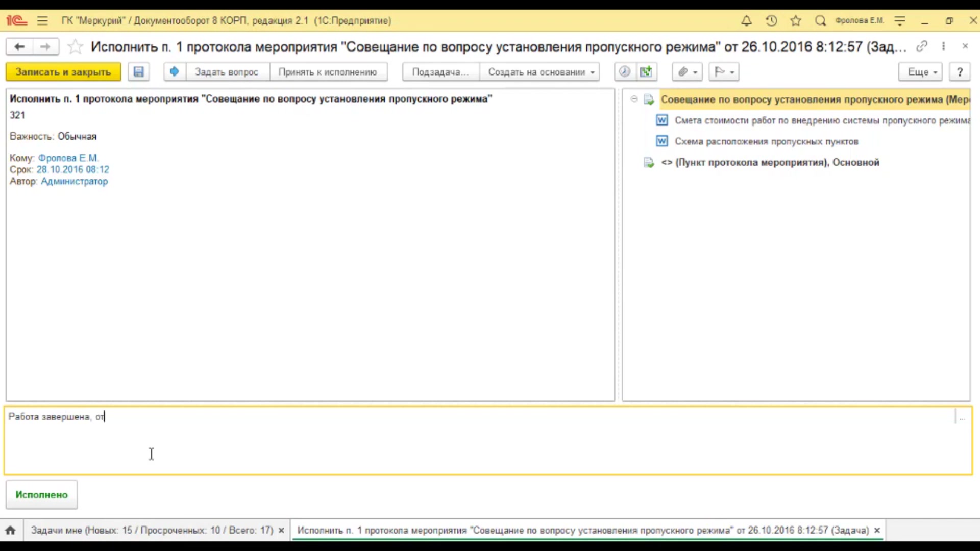
Task: Expand the paperclip attachments dropdown
Action: pyautogui.click(x=688, y=72)
